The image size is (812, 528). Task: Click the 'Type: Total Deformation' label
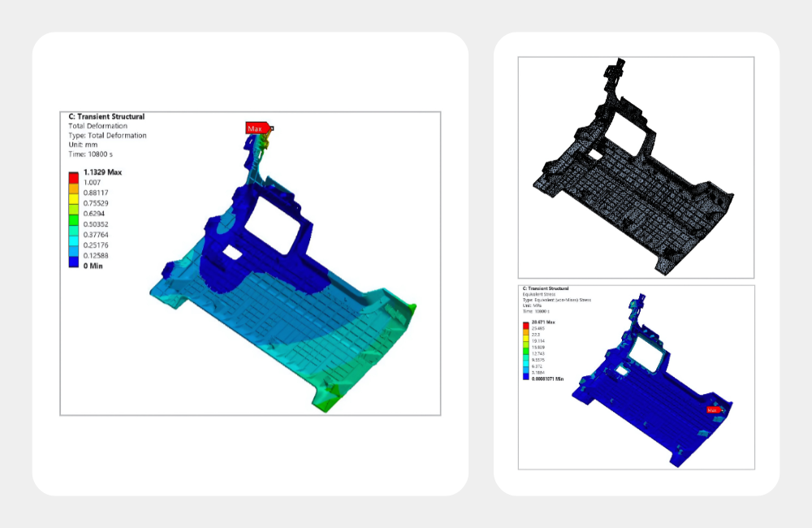(x=107, y=136)
